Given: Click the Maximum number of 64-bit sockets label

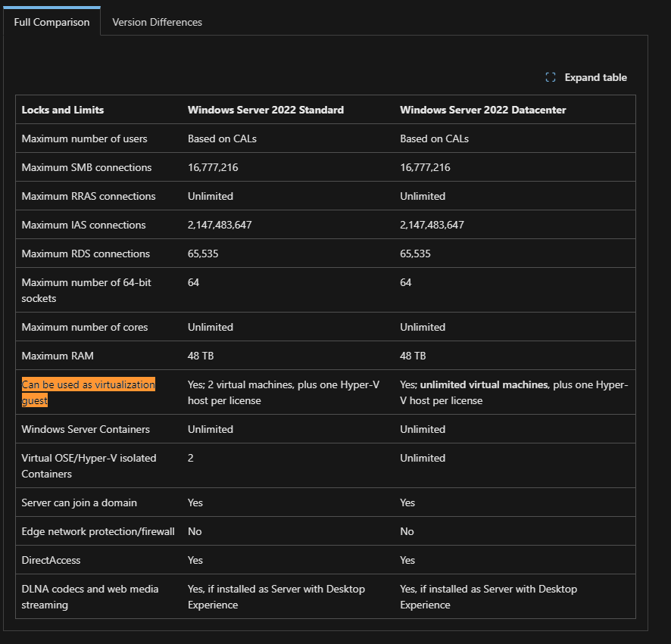Looking at the screenshot, I should click(86, 291).
